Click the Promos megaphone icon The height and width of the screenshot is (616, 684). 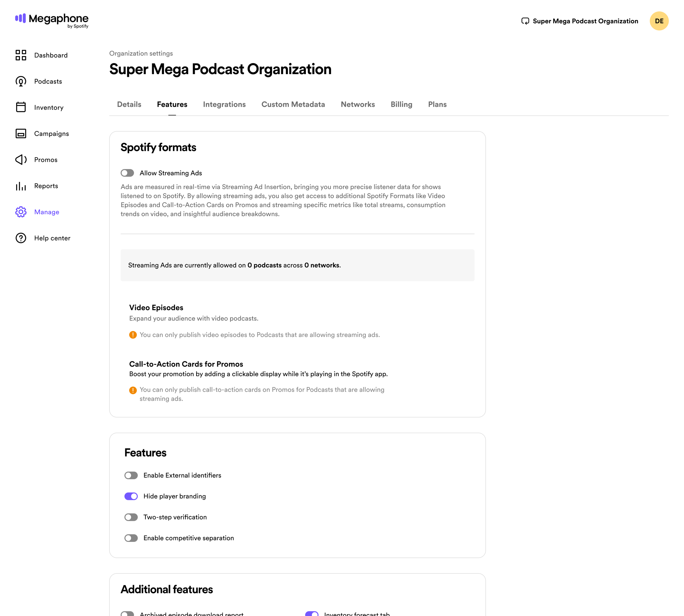[x=21, y=159]
